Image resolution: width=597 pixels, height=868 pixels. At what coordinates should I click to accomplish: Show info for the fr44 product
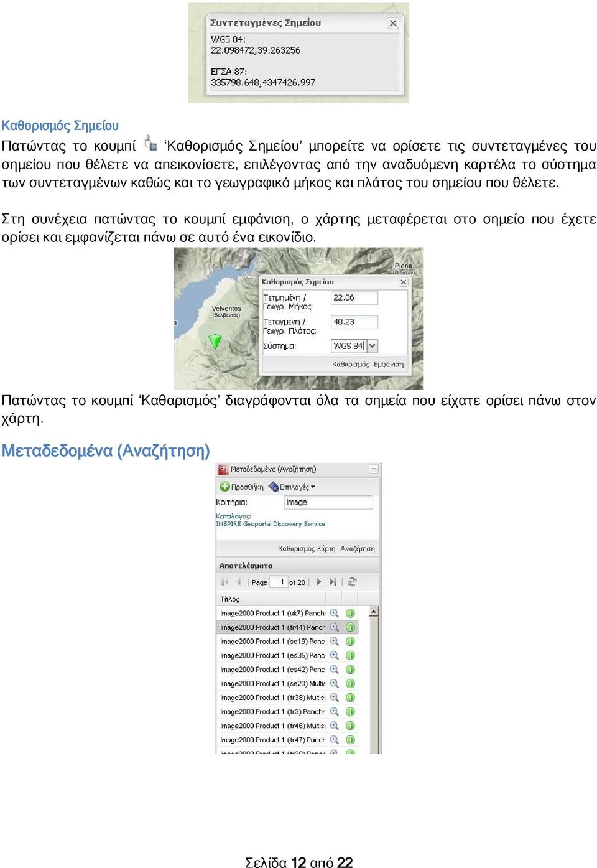coord(350,627)
